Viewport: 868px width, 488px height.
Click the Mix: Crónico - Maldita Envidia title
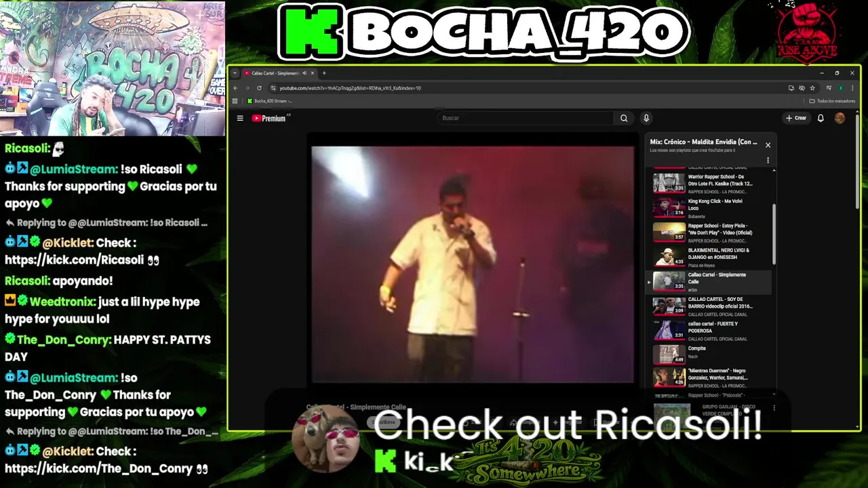click(x=703, y=142)
